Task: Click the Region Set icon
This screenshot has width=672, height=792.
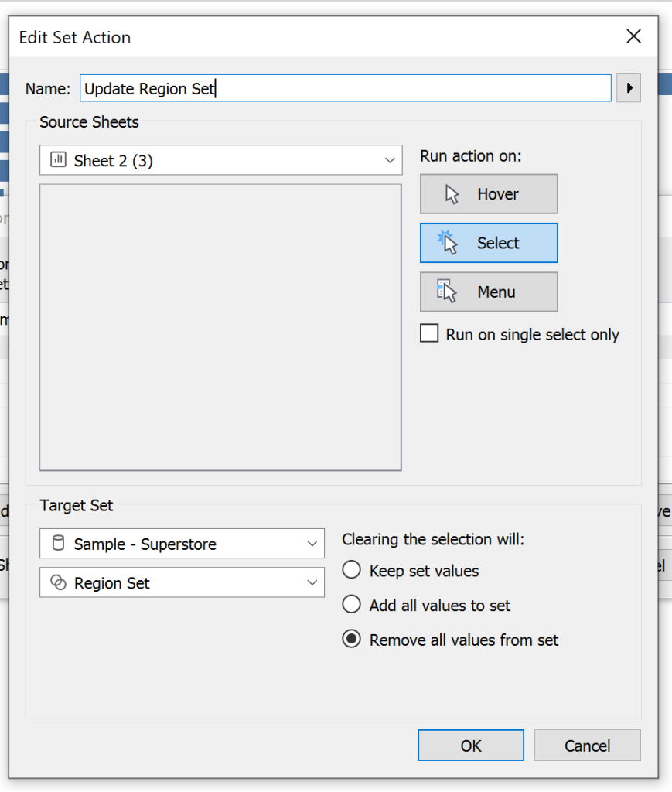Action: [x=58, y=583]
